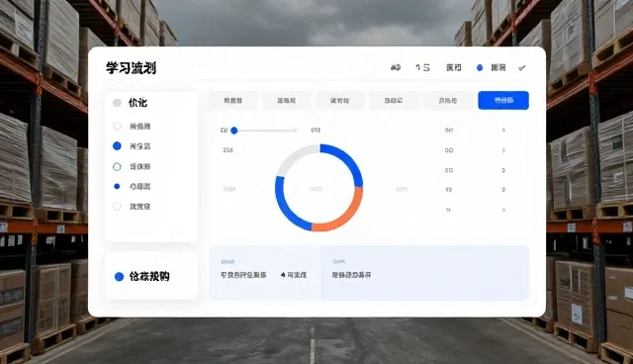Screen dimensions: 633x364
Task: Open the third grey tab in the tab row
Action: [x=340, y=101]
